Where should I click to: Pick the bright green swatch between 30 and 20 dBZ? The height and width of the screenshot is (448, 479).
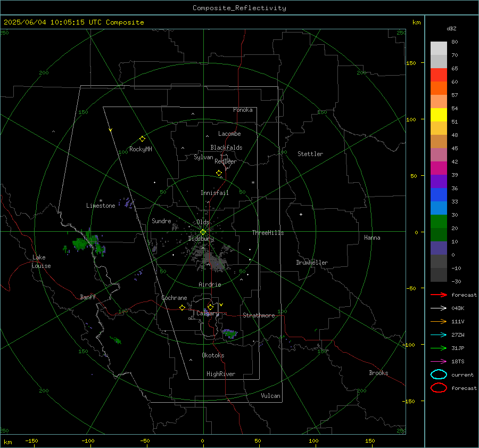pos(439,222)
